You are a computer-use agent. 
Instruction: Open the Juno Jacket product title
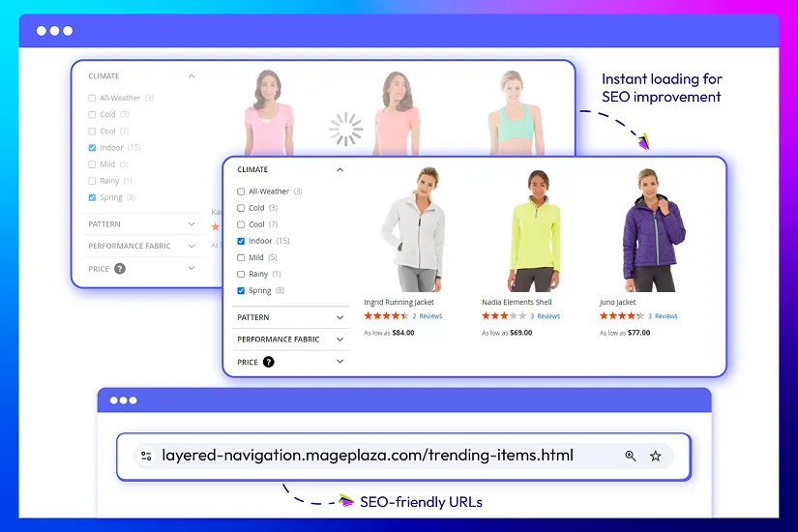tap(618, 303)
